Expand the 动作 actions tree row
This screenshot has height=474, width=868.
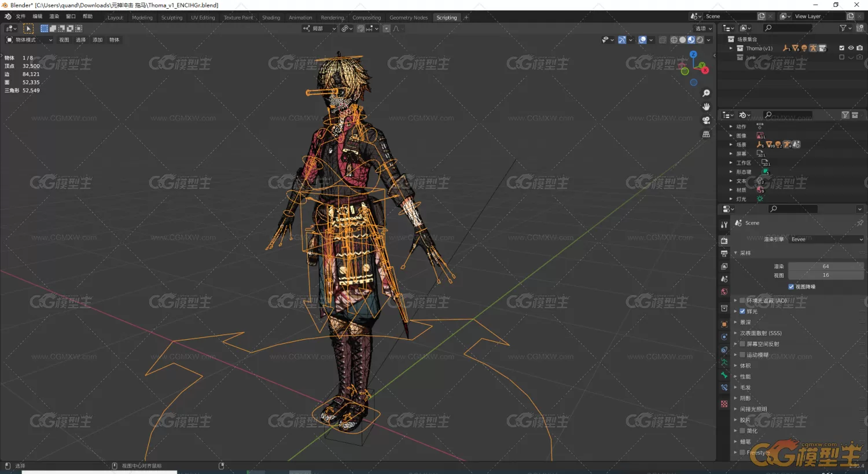(x=731, y=126)
